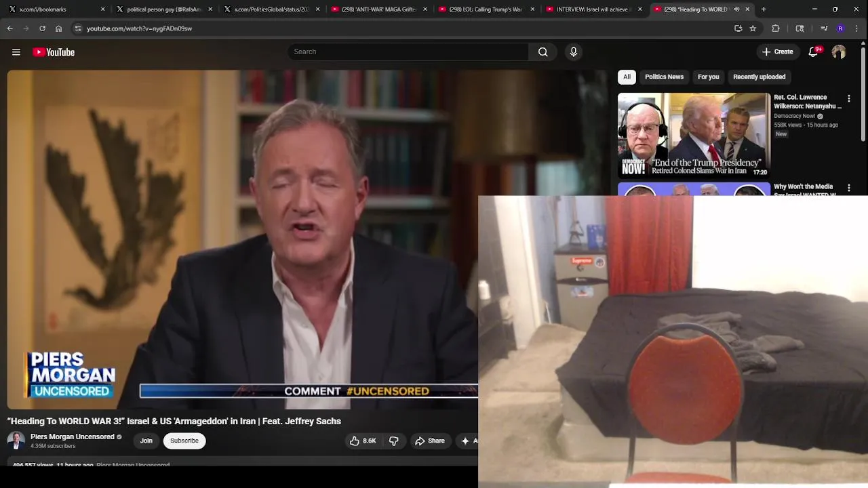Click the Join button
Viewport: 868px width, 488px height.
coord(146,441)
